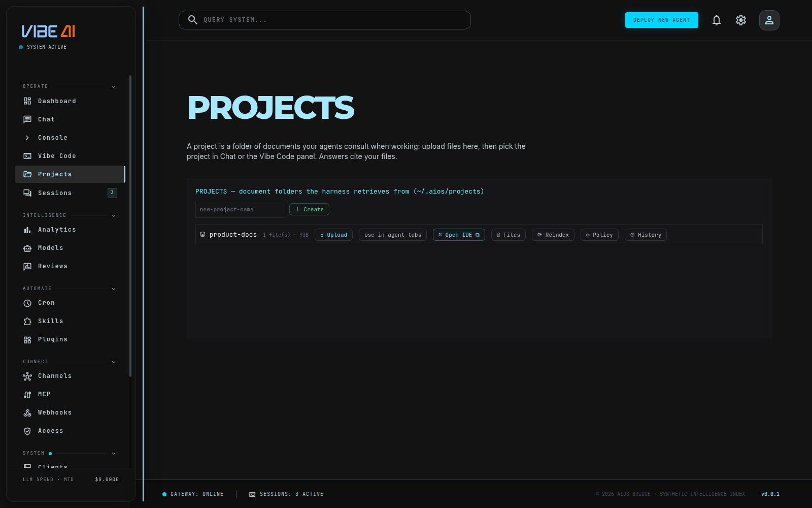Click the search magnifier icon
812x508 pixels.
193,20
